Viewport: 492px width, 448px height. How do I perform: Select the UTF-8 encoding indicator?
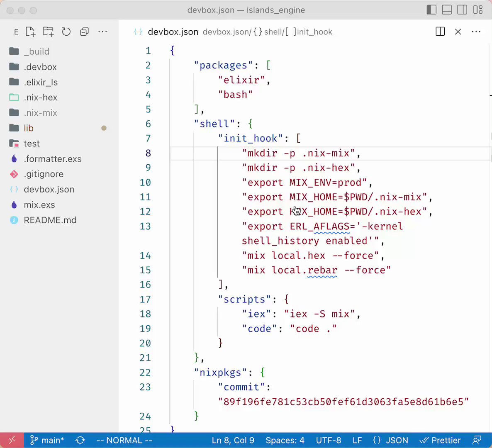(x=328, y=440)
